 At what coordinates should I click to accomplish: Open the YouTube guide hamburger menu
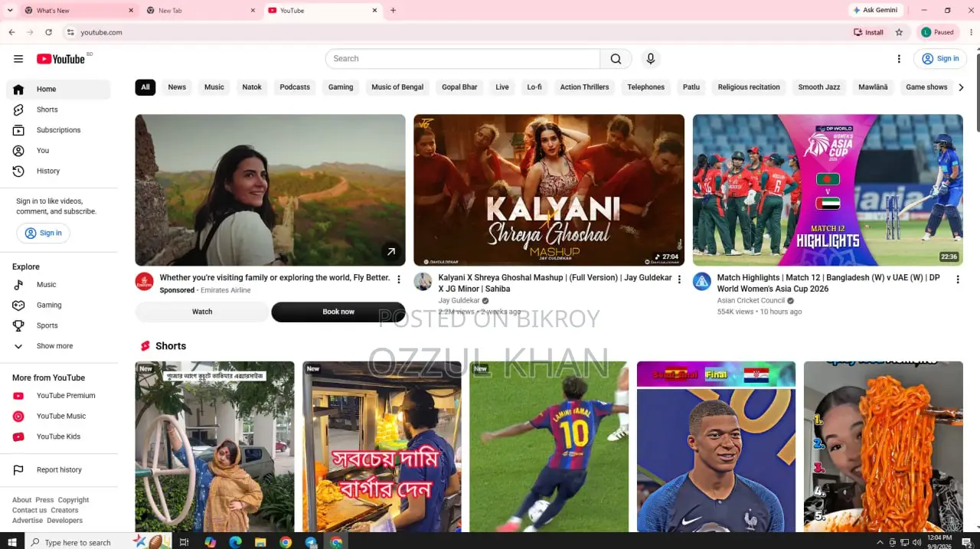(18, 59)
